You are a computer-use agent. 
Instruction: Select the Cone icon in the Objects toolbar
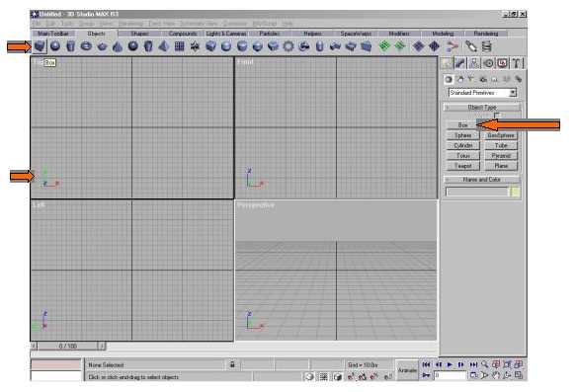(118, 46)
